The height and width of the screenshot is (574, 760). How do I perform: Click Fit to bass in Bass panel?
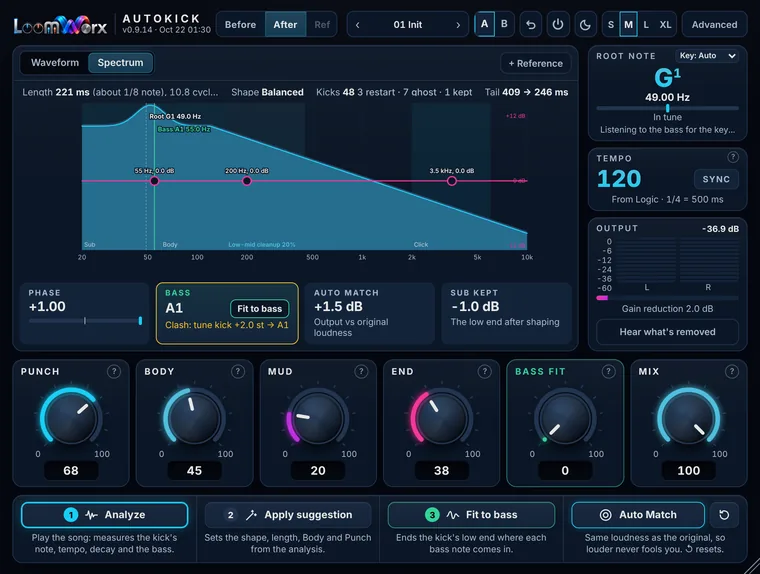259,309
